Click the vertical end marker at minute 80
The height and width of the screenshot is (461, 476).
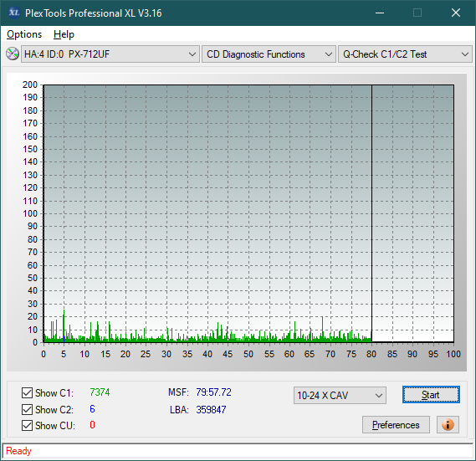pyautogui.click(x=371, y=213)
